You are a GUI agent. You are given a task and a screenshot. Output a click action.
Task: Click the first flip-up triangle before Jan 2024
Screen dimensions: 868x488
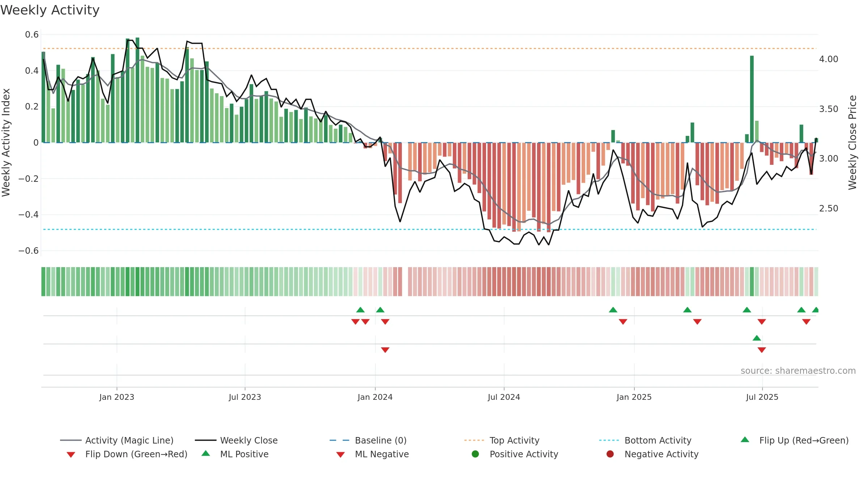360,310
